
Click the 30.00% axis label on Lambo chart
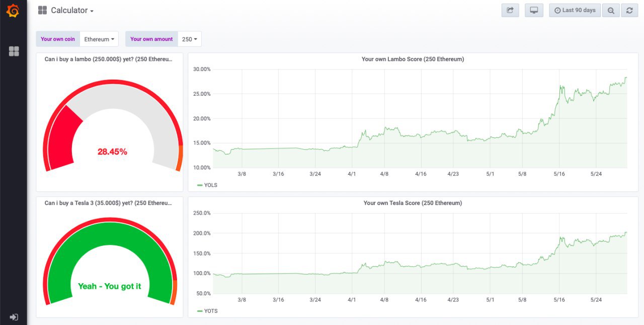click(202, 69)
